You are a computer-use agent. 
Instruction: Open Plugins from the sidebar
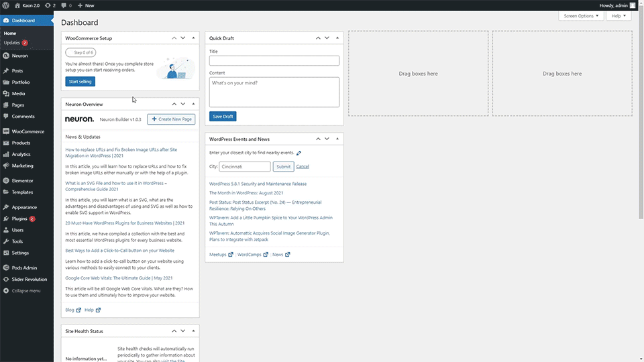coord(27,219)
